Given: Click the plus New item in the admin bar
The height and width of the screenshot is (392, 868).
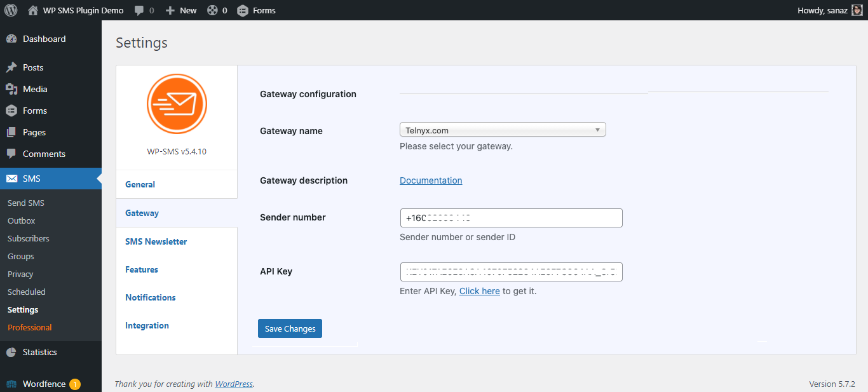Looking at the screenshot, I should click(x=181, y=10).
